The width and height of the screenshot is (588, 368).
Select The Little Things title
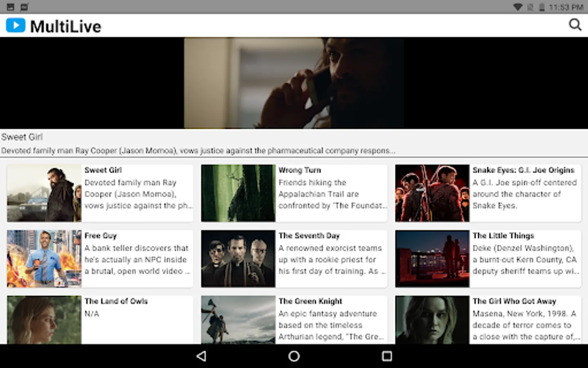click(x=503, y=236)
